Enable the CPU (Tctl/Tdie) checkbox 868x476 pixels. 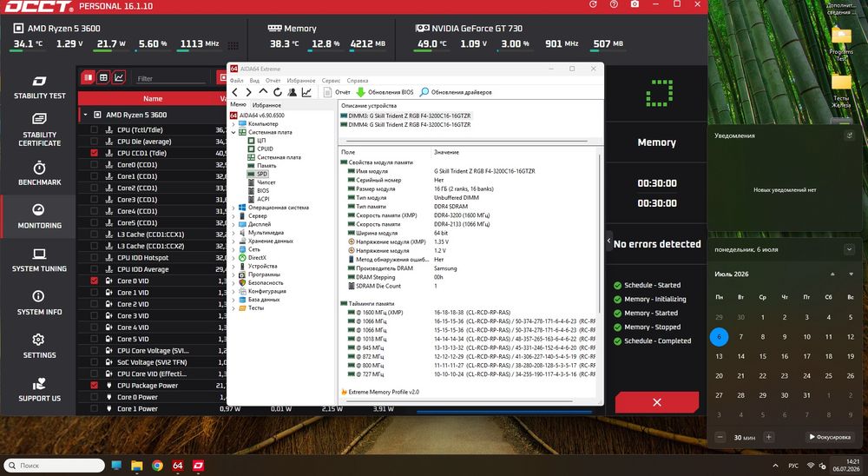click(x=94, y=129)
